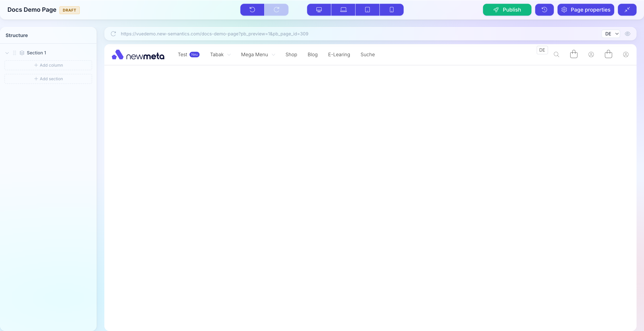Add a column to Section 1
Viewport: 644px width, 331px height.
[48, 65]
